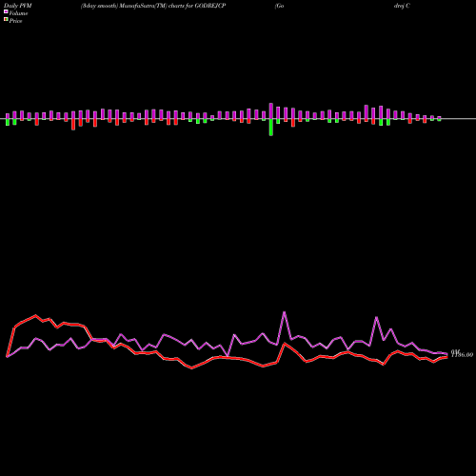
Task: Click the MunafaSutra charts for GODREJCP heading
Action: (153, 6)
